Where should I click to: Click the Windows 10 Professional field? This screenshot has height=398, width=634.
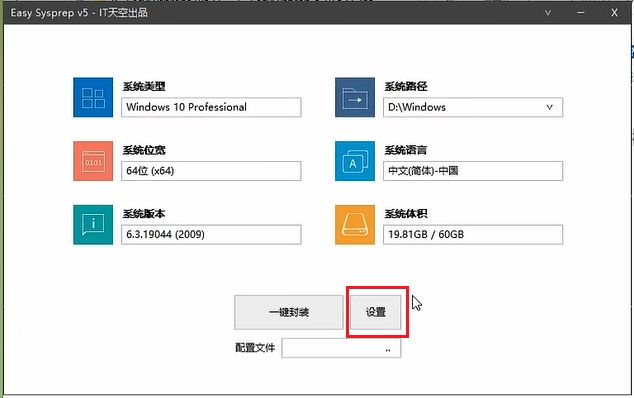(x=211, y=107)
